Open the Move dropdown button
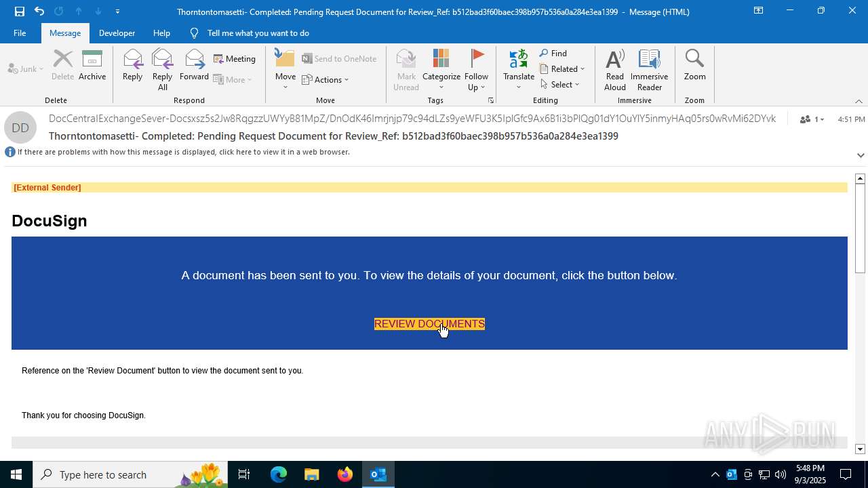This screenshot has width=868, height=488. 285,70
